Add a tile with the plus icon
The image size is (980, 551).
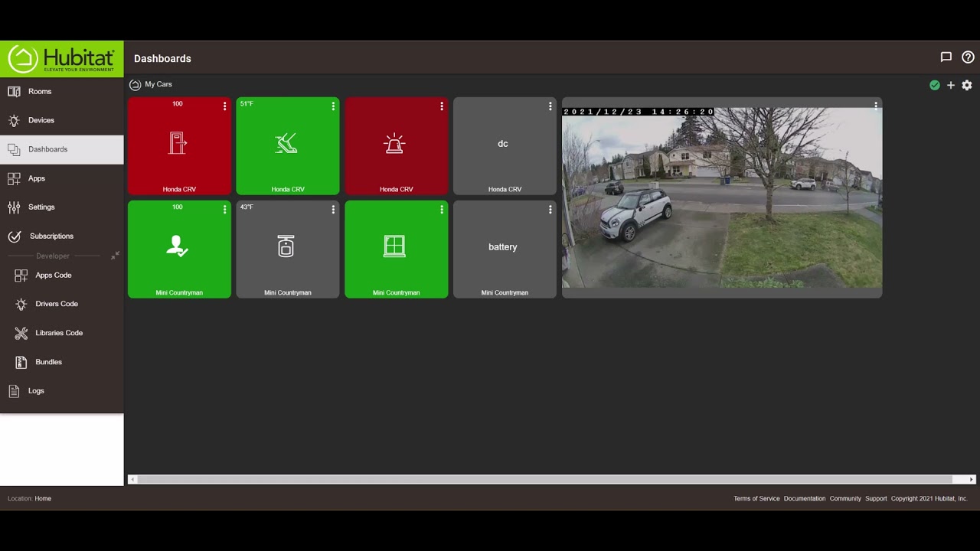[x=951, y=85]
